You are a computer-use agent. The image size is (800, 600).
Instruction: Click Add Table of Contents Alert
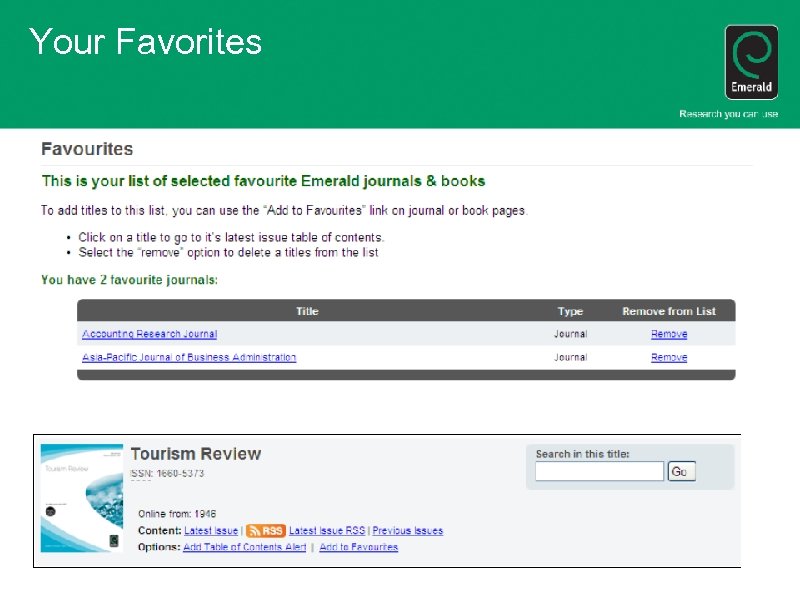pyautogui.click(x=244, y=546)
